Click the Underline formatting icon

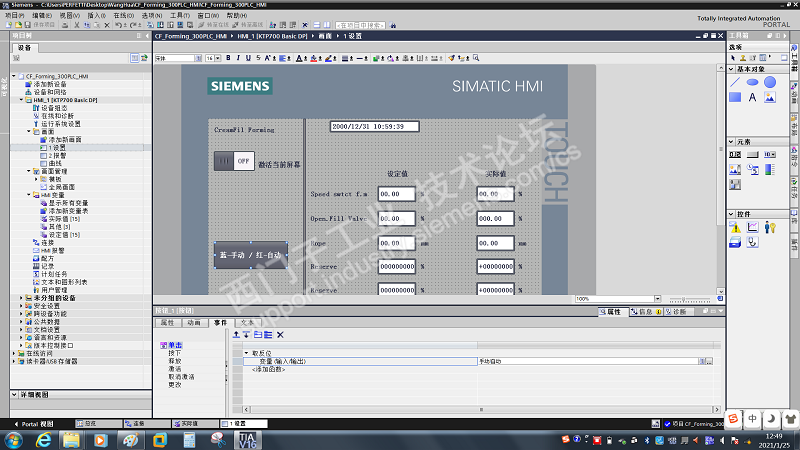coord(248,58)
